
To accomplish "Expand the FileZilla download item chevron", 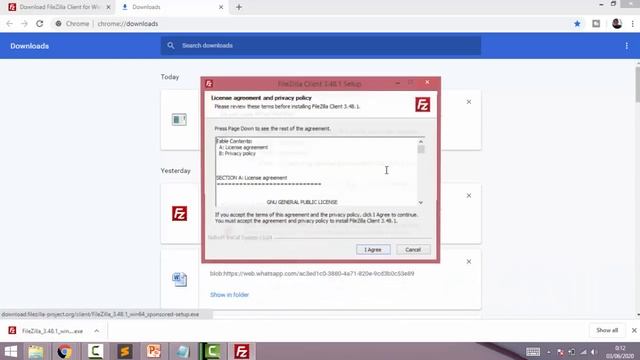I will pos(96,331).
